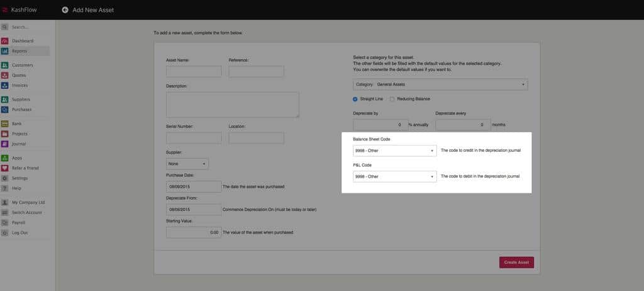Click the back arrow icon beside Add New Asset
Image resolution: width=644 pixels, height=291 pixels.
click(x=65, y=10)
